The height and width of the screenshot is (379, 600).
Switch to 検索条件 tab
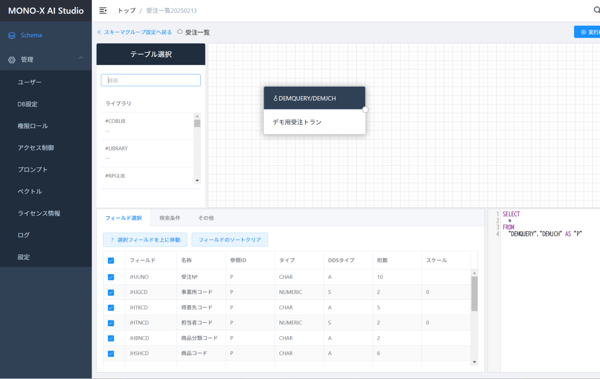point(170,218)
